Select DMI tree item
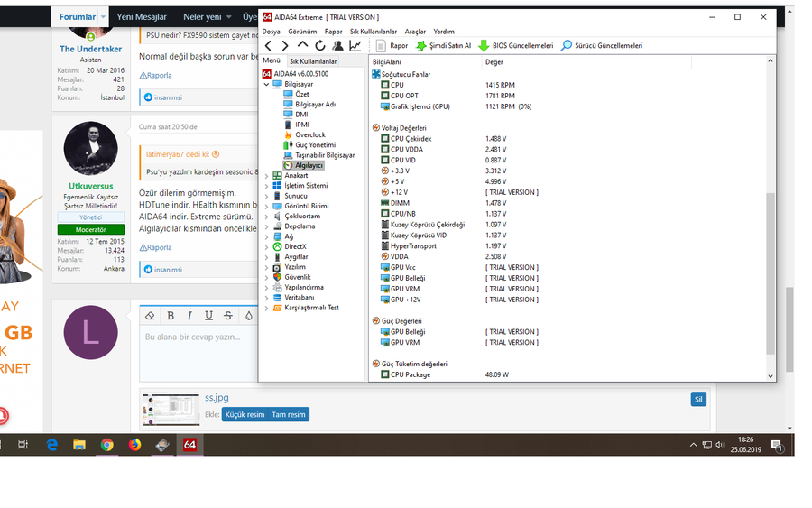 pyautogui.click(x=301, y=115)
